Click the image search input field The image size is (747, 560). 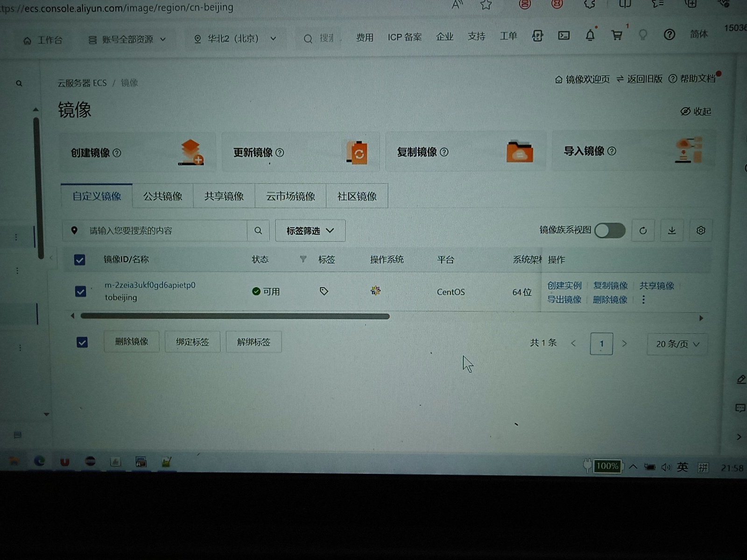coord(166,231)
